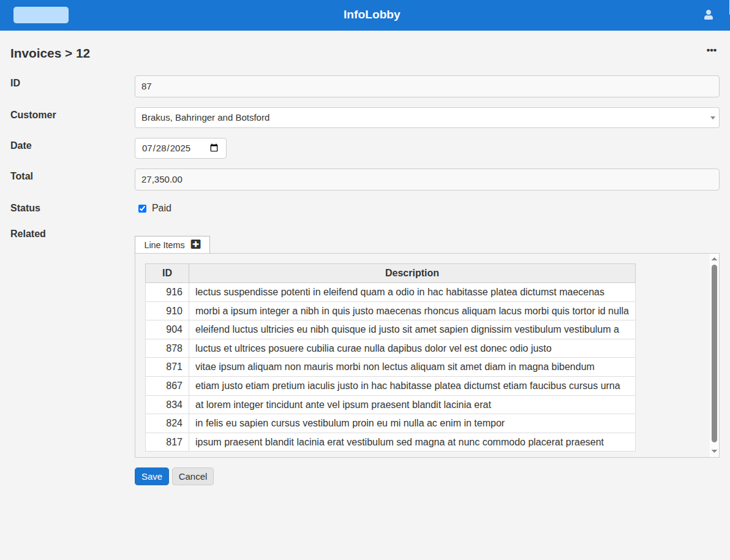
Task: Click the InfoLobby title in header
Action: [x=372, y=15]
